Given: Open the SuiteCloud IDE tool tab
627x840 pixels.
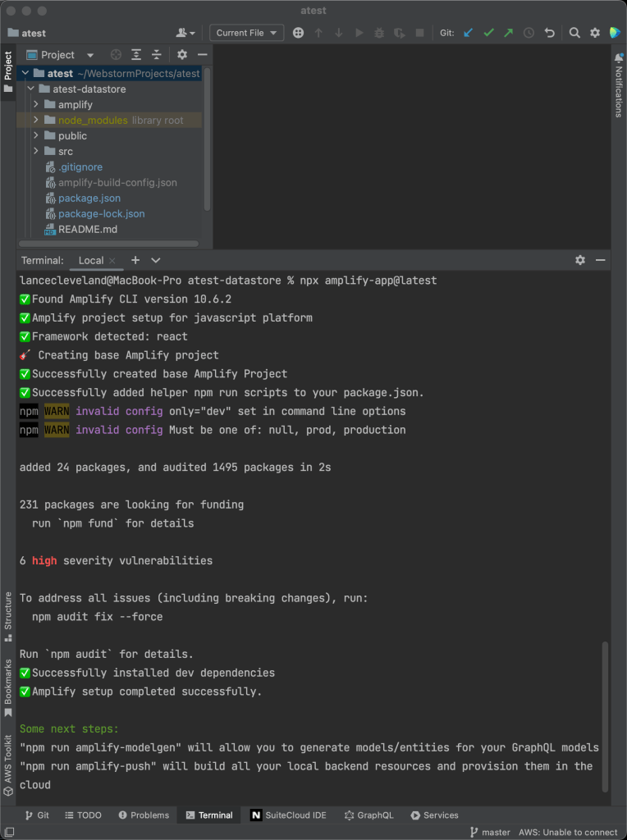Looking at the screenshot, I should (x=288, y=815).
